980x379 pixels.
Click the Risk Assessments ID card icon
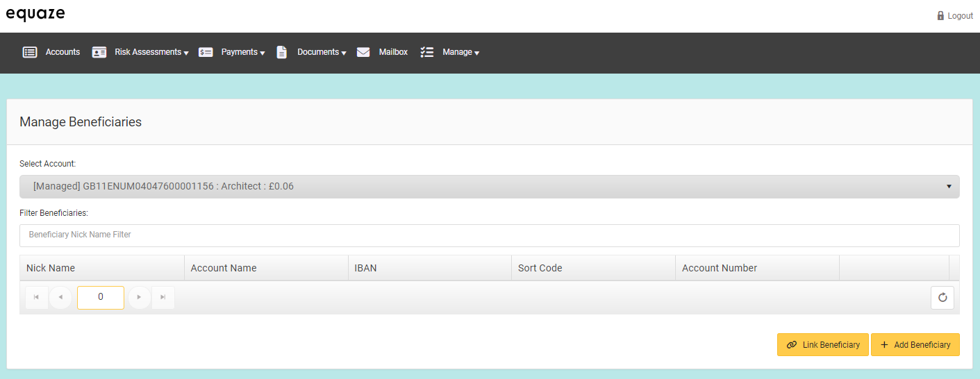pos(99,52)
